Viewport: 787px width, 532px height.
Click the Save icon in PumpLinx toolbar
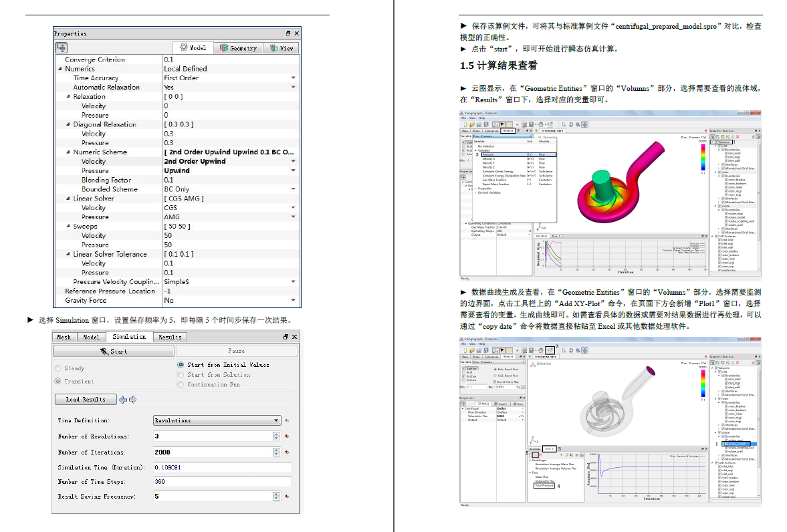click(486, 124)
